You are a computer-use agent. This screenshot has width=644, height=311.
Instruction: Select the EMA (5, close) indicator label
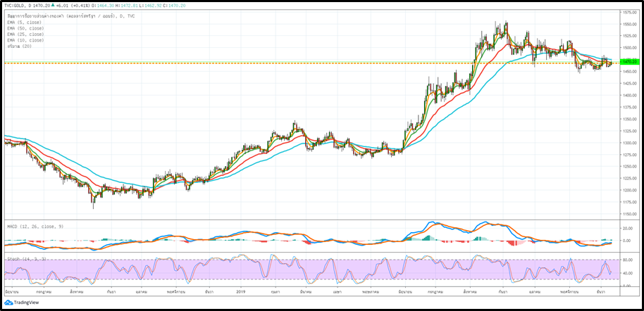[25, 22]
